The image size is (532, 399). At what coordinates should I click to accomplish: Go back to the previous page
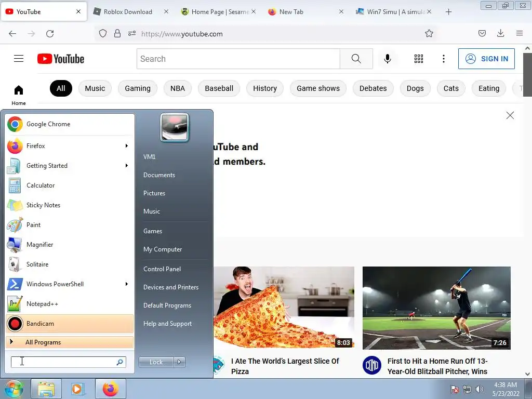[x=12, y=34]
